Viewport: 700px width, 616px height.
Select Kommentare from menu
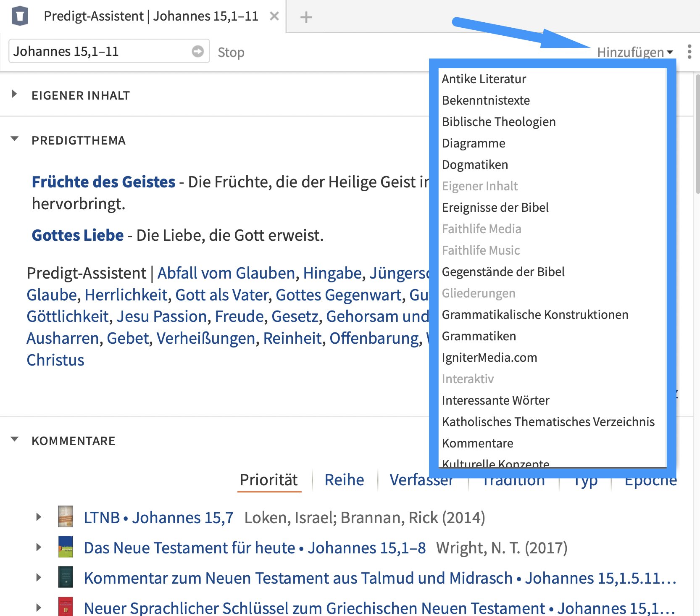click(477, 443)
